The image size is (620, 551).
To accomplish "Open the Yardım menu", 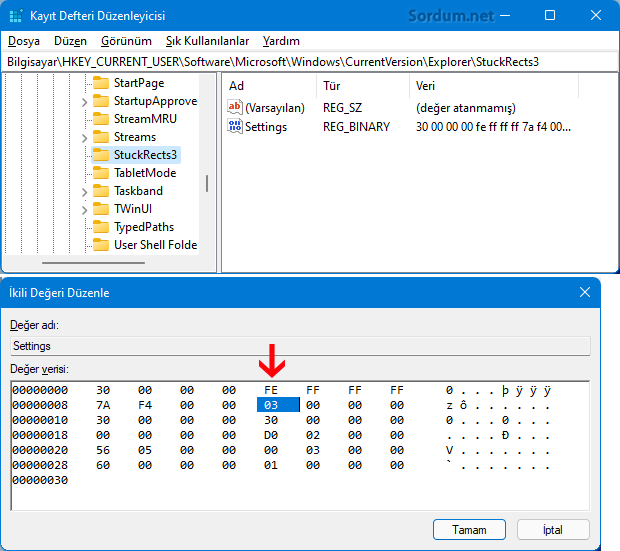I will coord(281,41).
